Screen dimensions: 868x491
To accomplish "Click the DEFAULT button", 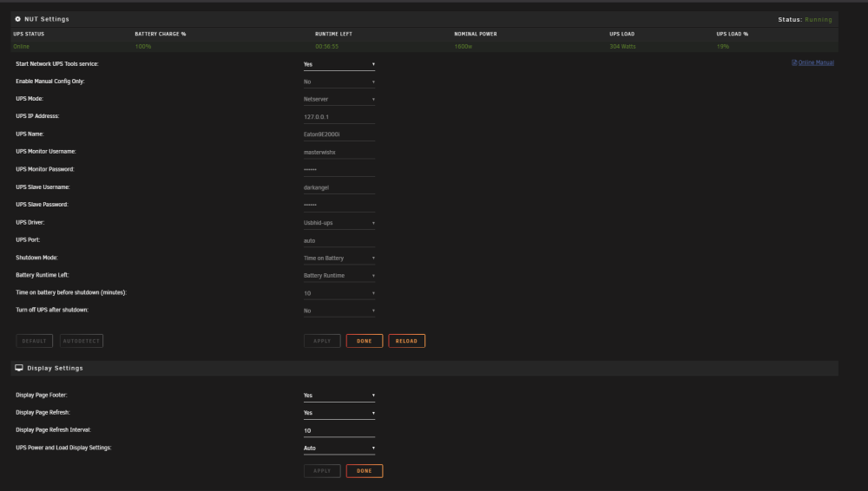I will click(x=35, y=341).
